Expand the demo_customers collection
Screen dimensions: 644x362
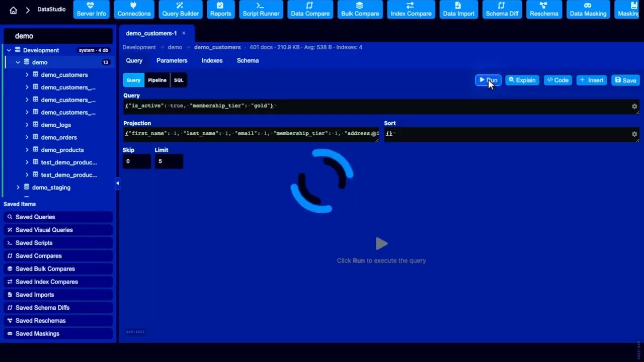tap(27, 75)
